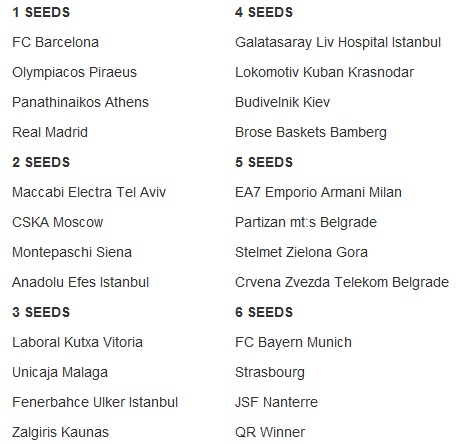
Task: Click EA7 Emporio Armani Milan
Action: point(318,192)
